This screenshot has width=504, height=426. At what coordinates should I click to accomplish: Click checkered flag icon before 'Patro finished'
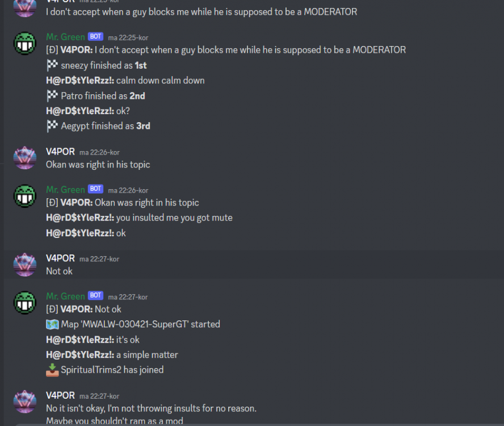[x=52, y=95]
